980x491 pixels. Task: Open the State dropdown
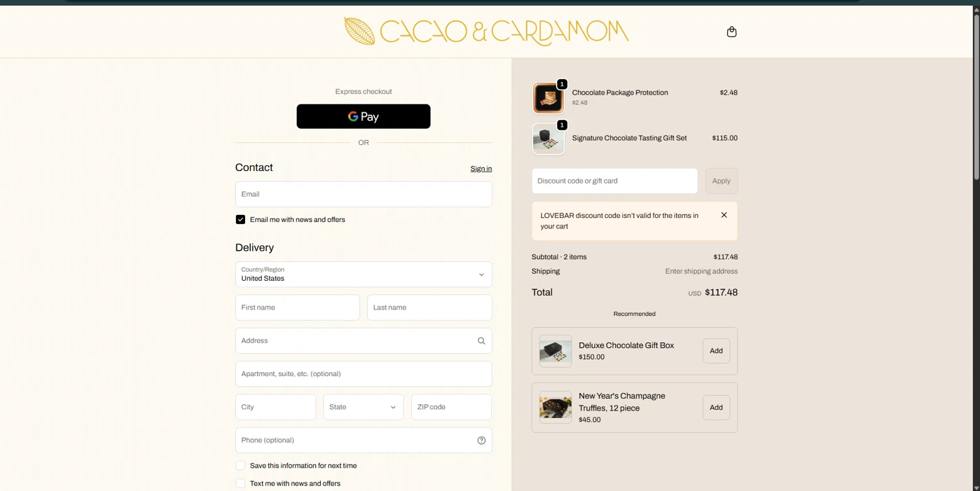(363, 407)
